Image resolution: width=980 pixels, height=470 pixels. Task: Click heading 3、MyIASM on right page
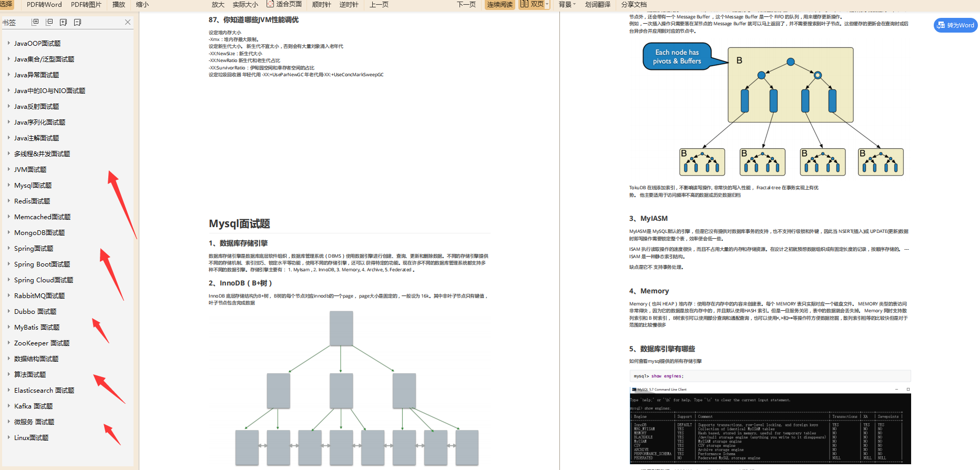(648, 218)
